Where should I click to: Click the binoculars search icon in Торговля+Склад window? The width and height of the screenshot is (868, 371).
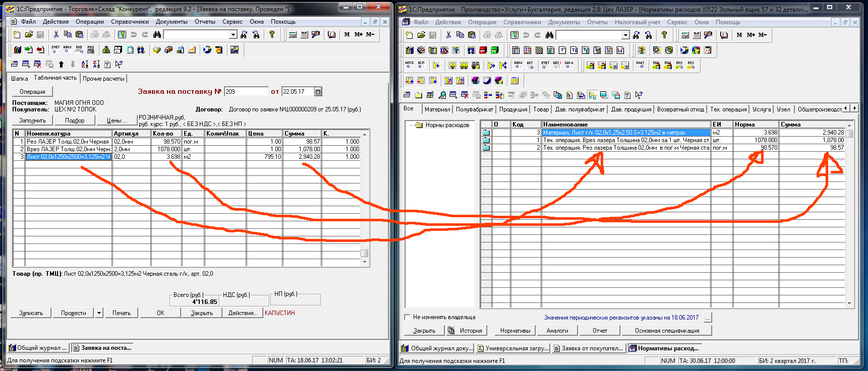[x=157, y=35]
